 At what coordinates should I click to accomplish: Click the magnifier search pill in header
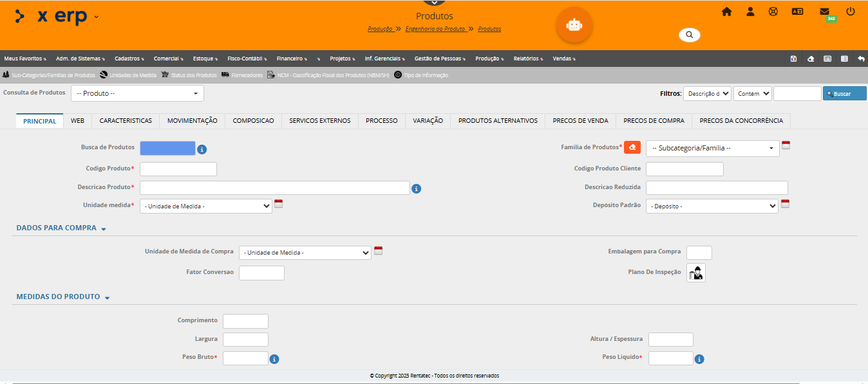pyautogui.click(x=689, y=35)
